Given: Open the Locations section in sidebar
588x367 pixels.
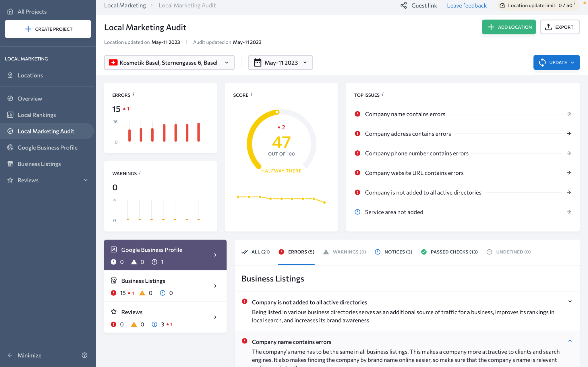Looking at the screenshot, I should 30,75.
